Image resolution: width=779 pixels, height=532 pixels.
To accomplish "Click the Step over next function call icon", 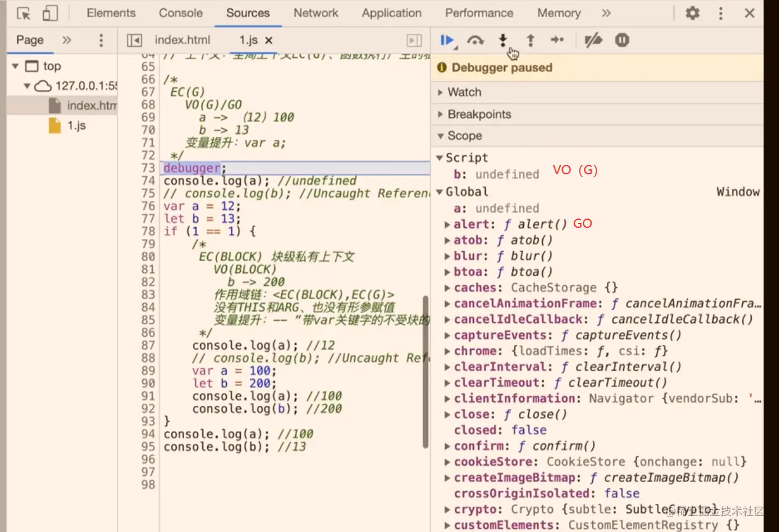I will (475, 41).
